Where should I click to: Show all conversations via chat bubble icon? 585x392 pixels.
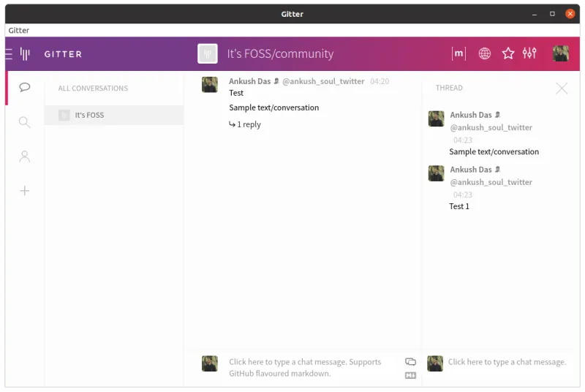pos(25,88)
